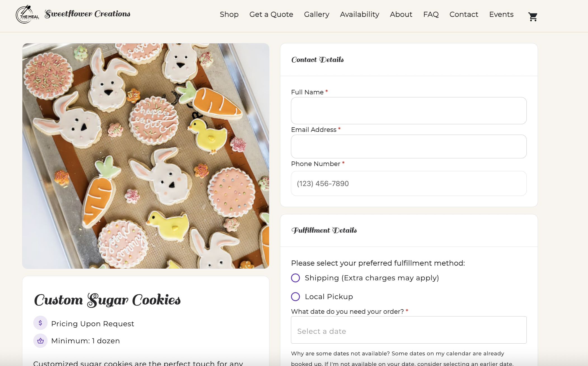The image size is (588, 366).
Task: Open the Events navigation item
Action: (501, 14)
